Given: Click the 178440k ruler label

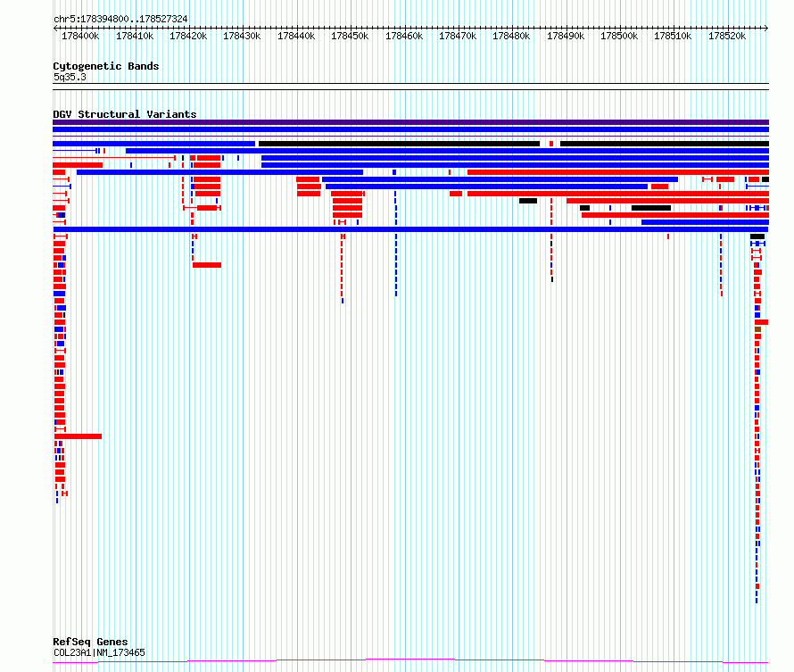Looking at the screenshot, I should pos(296,36).
